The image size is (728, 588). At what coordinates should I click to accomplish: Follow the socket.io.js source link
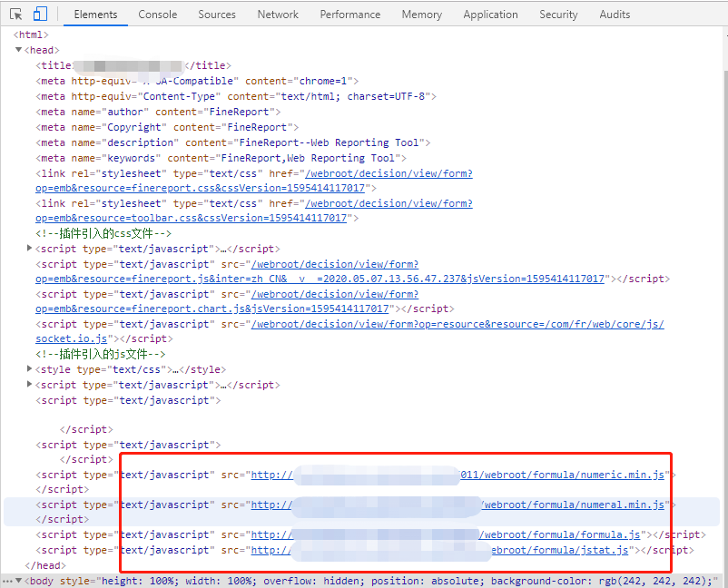click(349, 331)
